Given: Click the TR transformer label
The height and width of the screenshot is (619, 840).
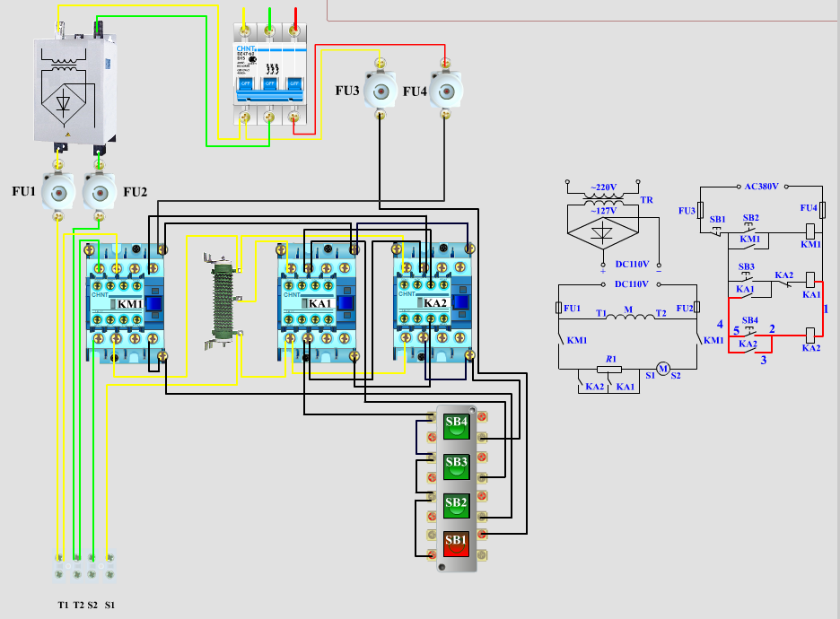Looking at the screenshot, I should (x=647, y=200).
